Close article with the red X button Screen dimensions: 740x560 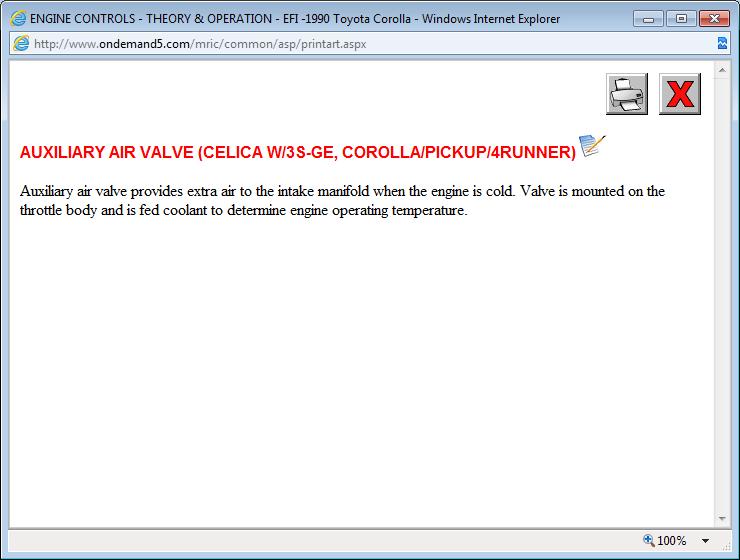(680, 94)
